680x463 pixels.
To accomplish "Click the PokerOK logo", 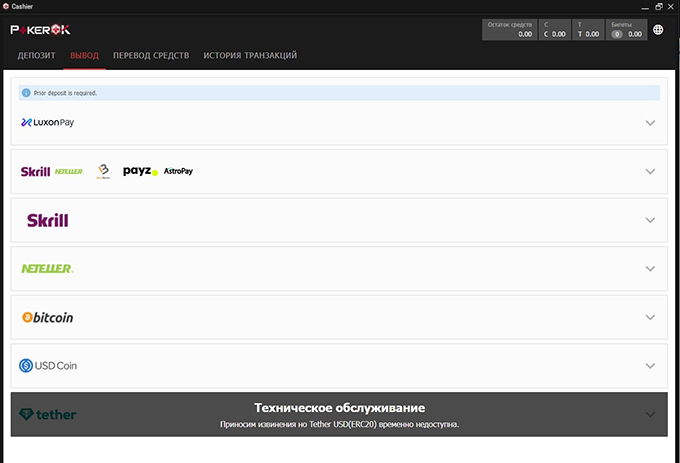I will click(40, 30).
